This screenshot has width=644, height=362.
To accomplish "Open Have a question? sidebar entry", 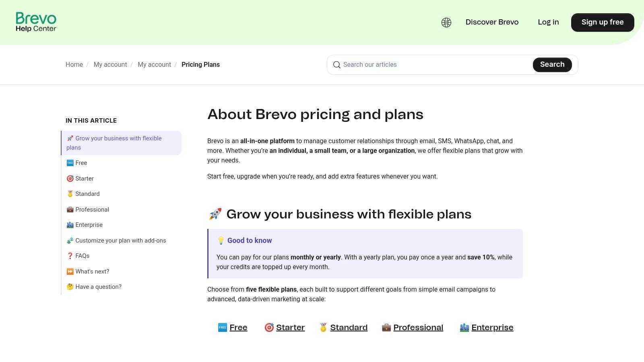I will (98, 287).
